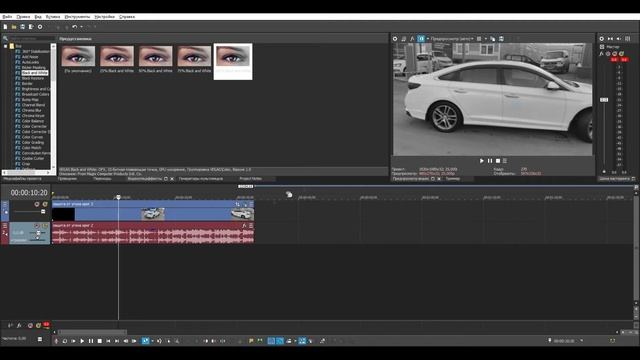The image size is (640, 360).
Task: Click the plug-in search field
Action: [32, 38]
